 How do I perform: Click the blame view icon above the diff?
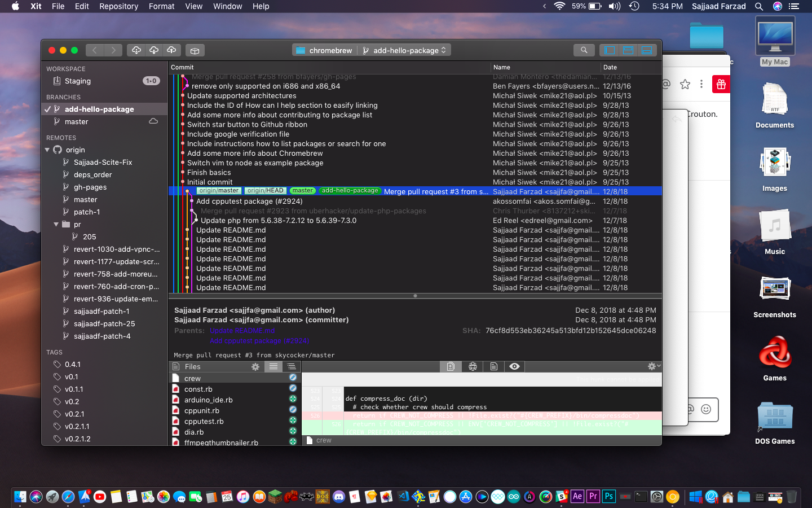473,366
